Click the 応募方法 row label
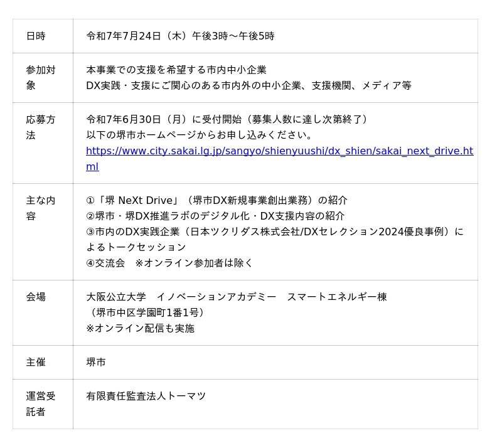This screenshot has height=448, width=502. (41, 127)
